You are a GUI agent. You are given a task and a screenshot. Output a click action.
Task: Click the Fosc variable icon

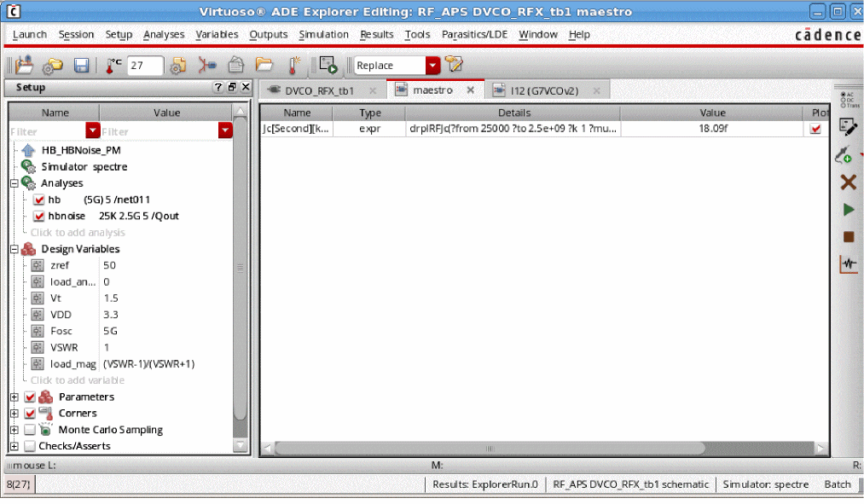click(x=38, y=331)
